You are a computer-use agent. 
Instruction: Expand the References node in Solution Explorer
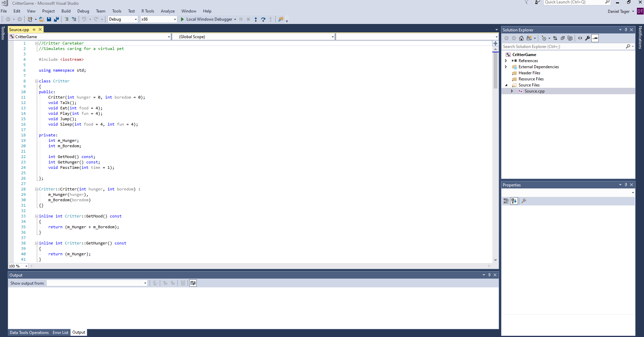[x=506, y=61]
